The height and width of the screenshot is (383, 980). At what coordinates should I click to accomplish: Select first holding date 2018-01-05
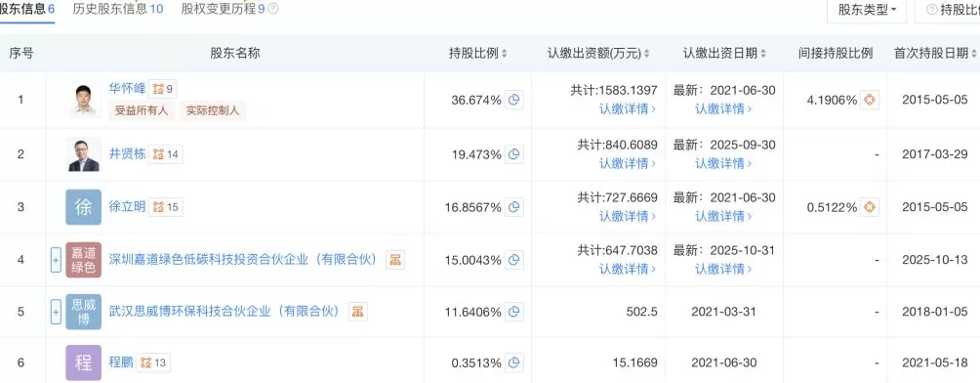(x=935, y=311)
